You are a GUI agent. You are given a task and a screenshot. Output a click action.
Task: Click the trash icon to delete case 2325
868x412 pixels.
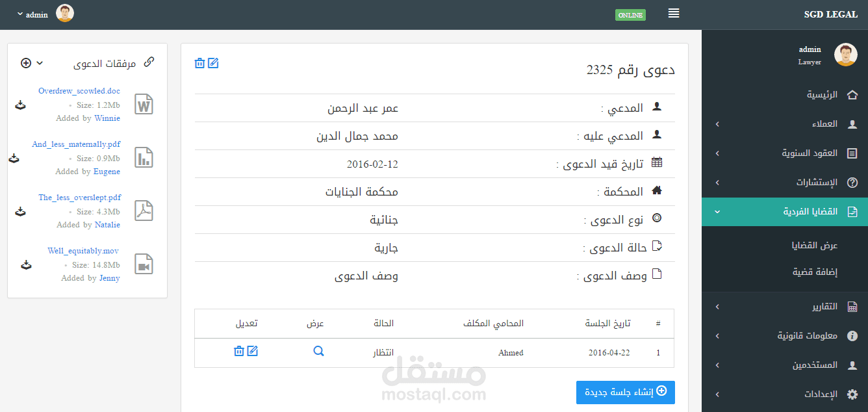click(x=199, y=63)
